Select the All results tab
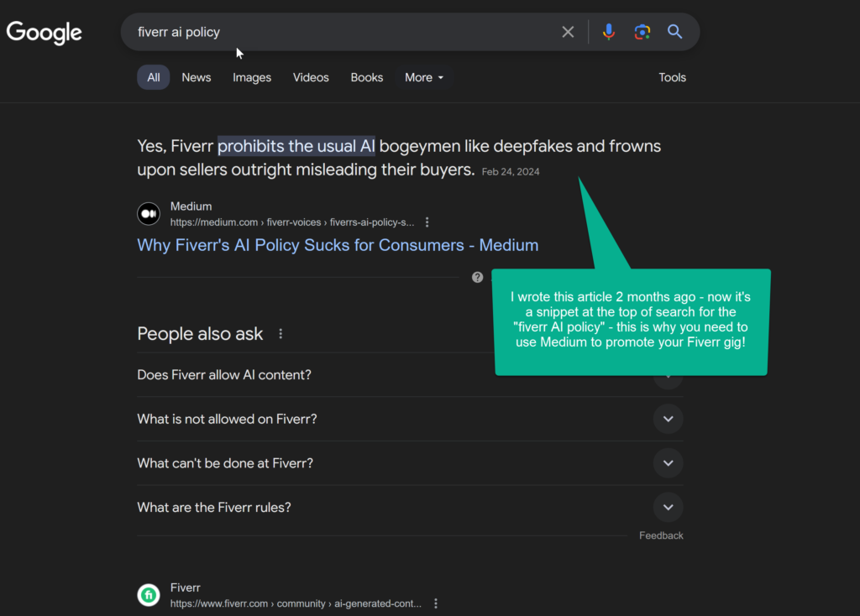 154,77
